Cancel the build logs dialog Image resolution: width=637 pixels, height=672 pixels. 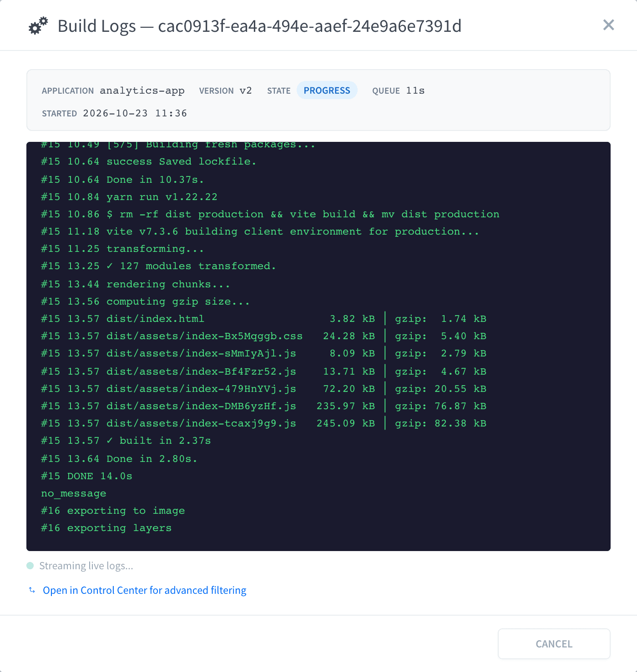(x=554, y=644)
